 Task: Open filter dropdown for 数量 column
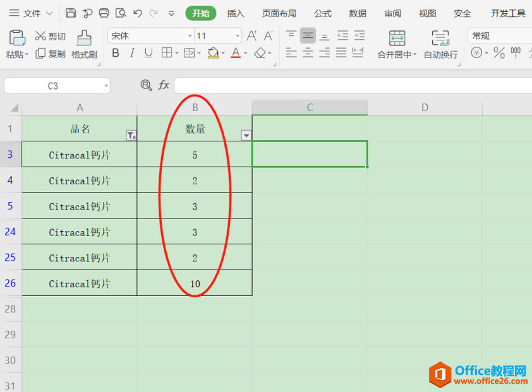(x=246, y=135)
